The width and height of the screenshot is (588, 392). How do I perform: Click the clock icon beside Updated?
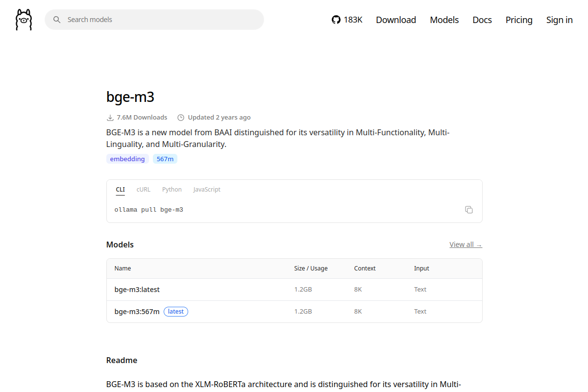(181, 118)
